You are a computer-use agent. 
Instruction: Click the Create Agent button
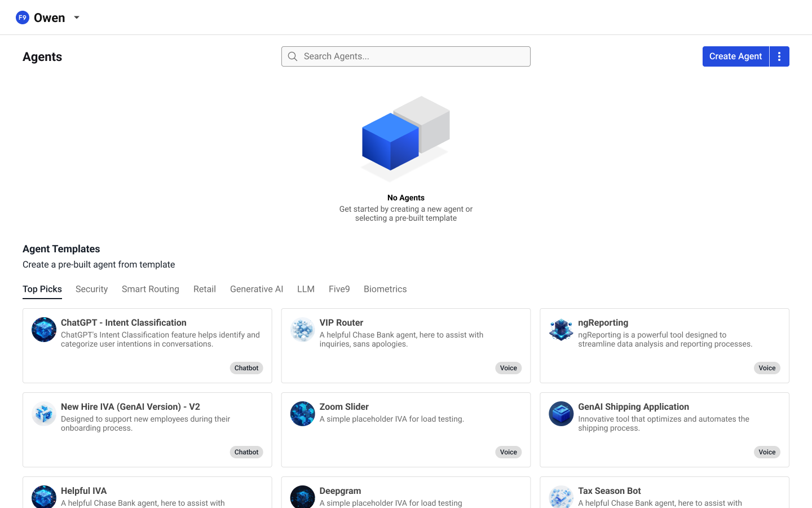[735, 56]
